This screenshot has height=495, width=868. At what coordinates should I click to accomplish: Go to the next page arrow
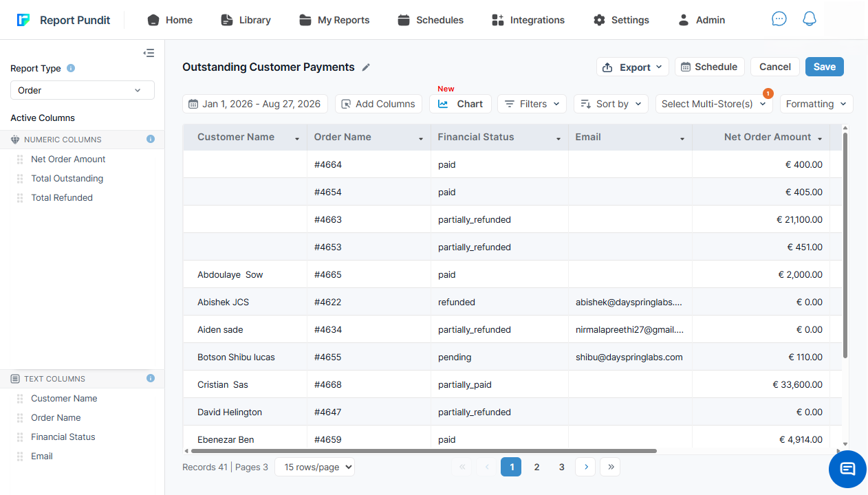click(586, 467)
